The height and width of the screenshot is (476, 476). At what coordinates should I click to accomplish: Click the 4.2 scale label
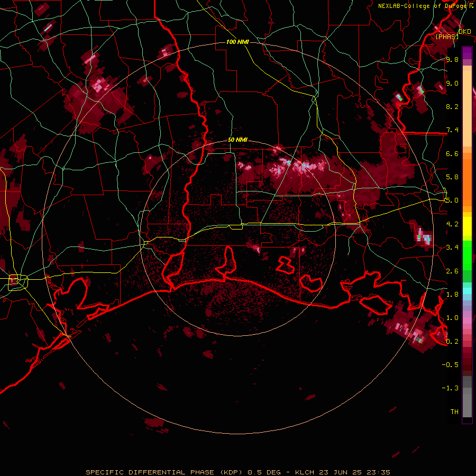pos(452,224)
